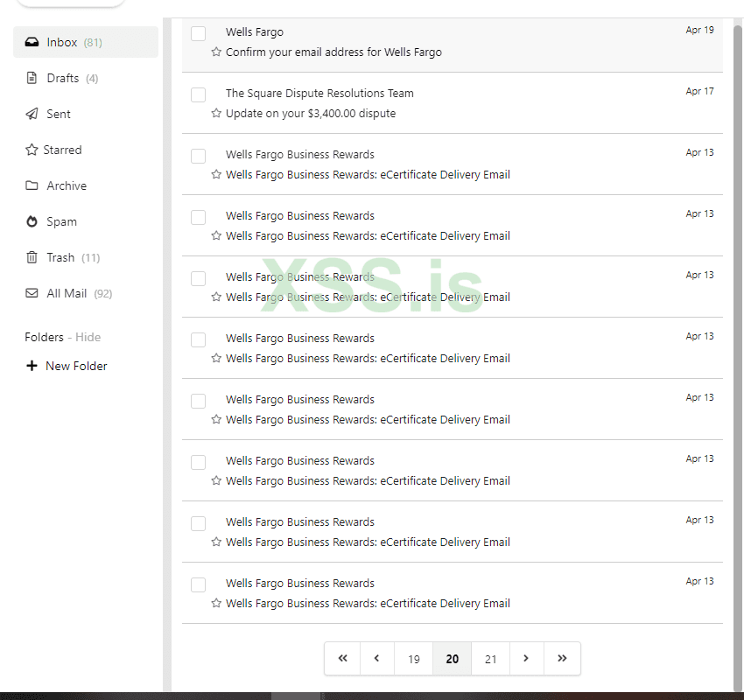Click the Starred star icon in sidebar

click(x=32, y=150)
